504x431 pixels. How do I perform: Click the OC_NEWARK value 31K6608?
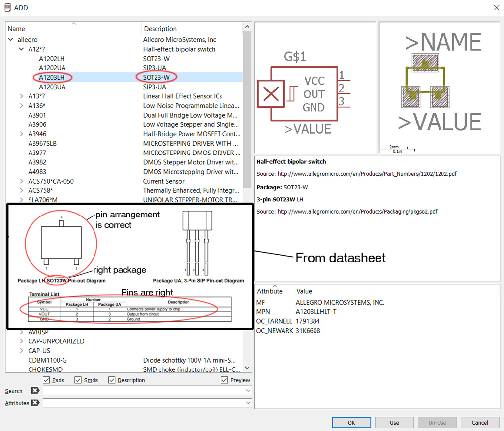pyautogui.click(x=308, y=331)
